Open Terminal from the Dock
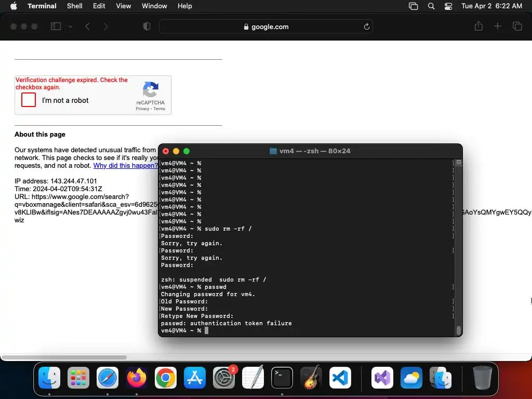 point(282,377)
